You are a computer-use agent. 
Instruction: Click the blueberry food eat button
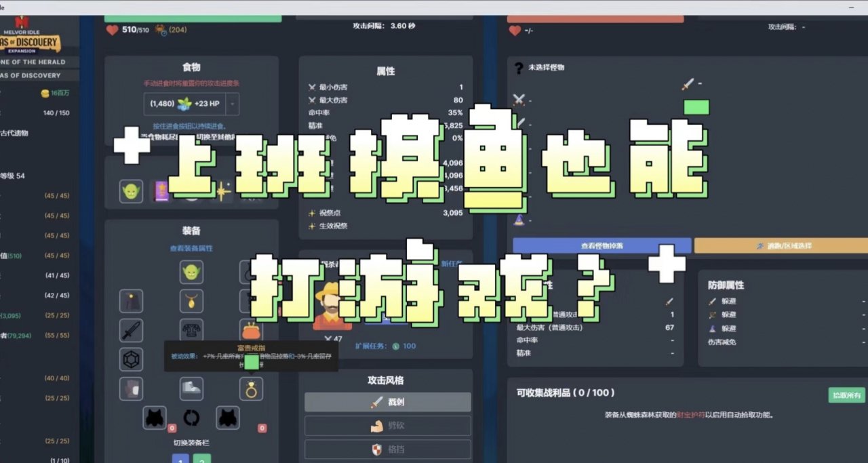tap(184, 104)
